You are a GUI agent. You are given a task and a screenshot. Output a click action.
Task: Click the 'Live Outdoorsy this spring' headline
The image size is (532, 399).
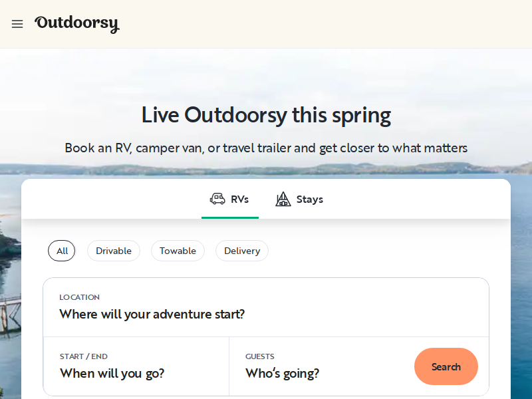tap(266, 115)
